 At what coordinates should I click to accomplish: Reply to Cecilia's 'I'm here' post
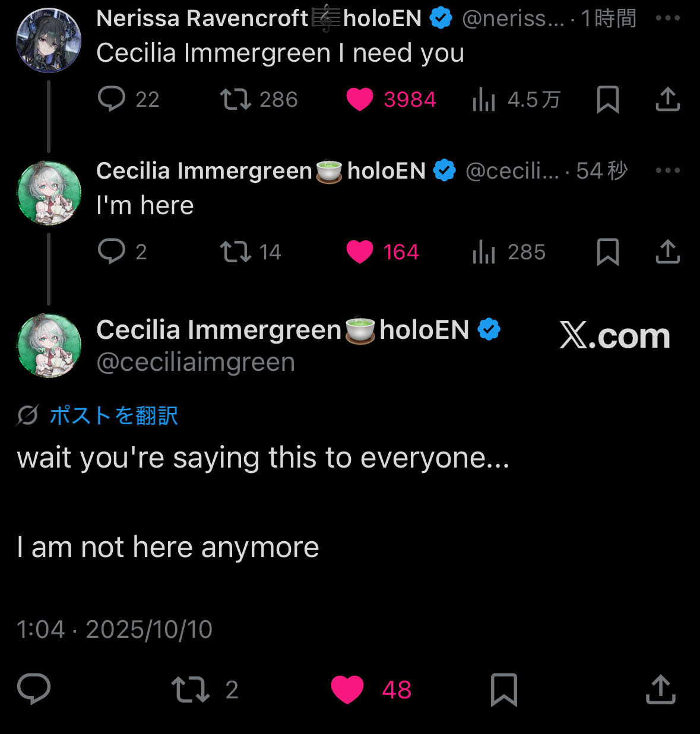point(112,252)
